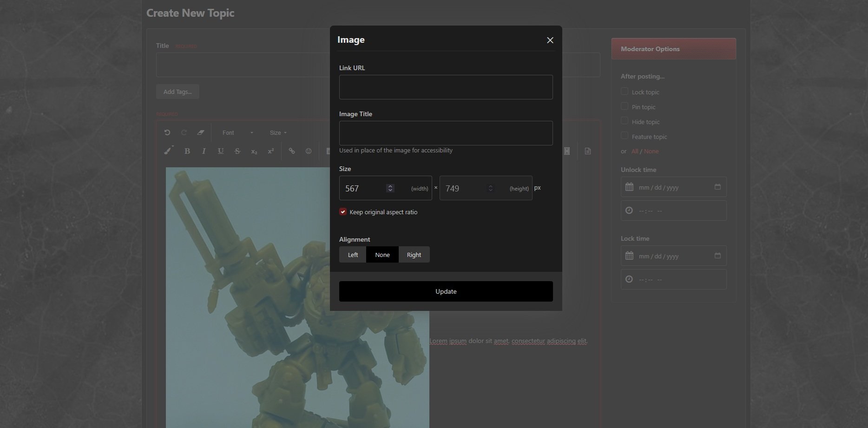Expand the Size dropdown in the toolbar

tap(278, 133)
